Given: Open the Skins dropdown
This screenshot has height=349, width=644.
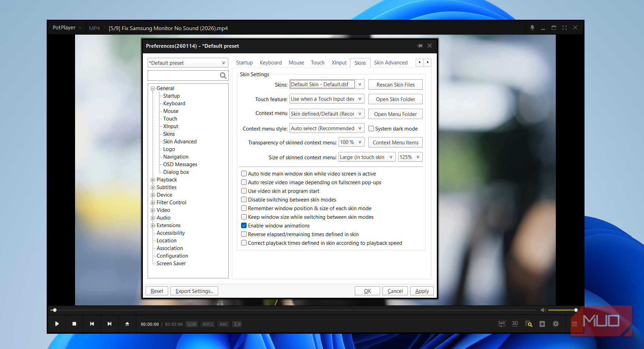Looking at the screenshot, I should (327, 84).
